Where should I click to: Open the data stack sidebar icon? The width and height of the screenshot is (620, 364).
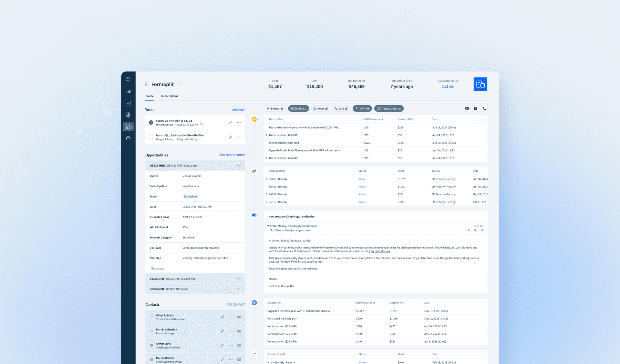[128, 138]
